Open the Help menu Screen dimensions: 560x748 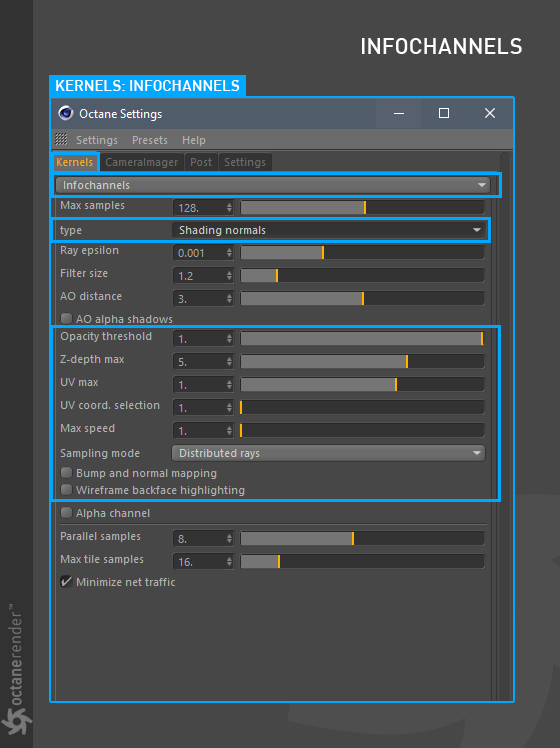pos(194,140)
